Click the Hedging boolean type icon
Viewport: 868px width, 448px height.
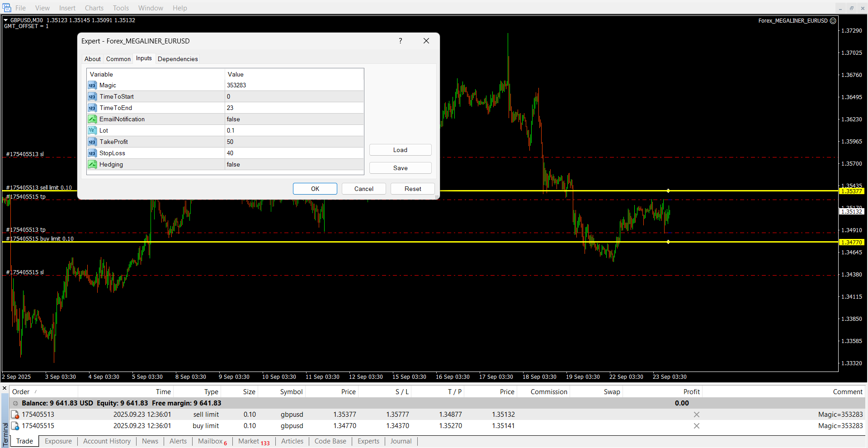92,164
